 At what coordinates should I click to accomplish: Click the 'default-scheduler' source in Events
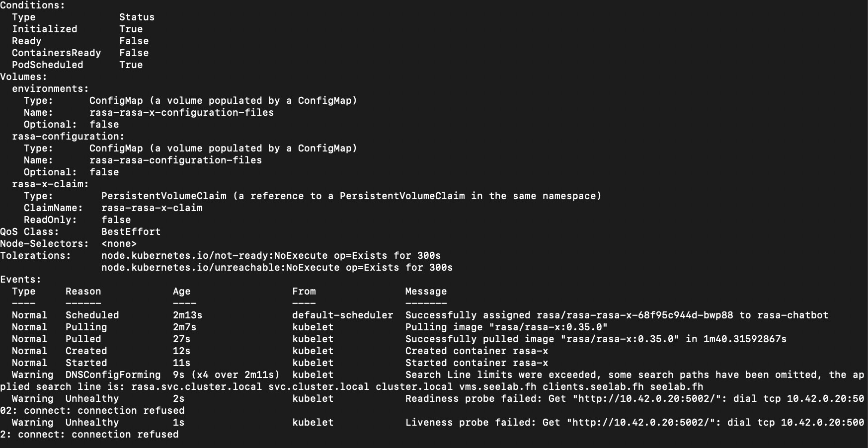tap(342, 315)
